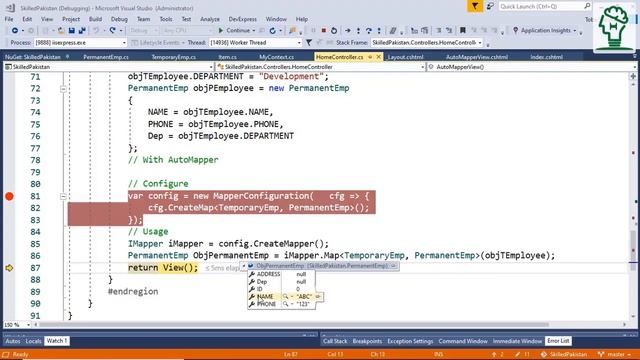This screenshot has height=360, width=640.
Task: Click the thread filter funnel icon
Action: coord(309,42)
